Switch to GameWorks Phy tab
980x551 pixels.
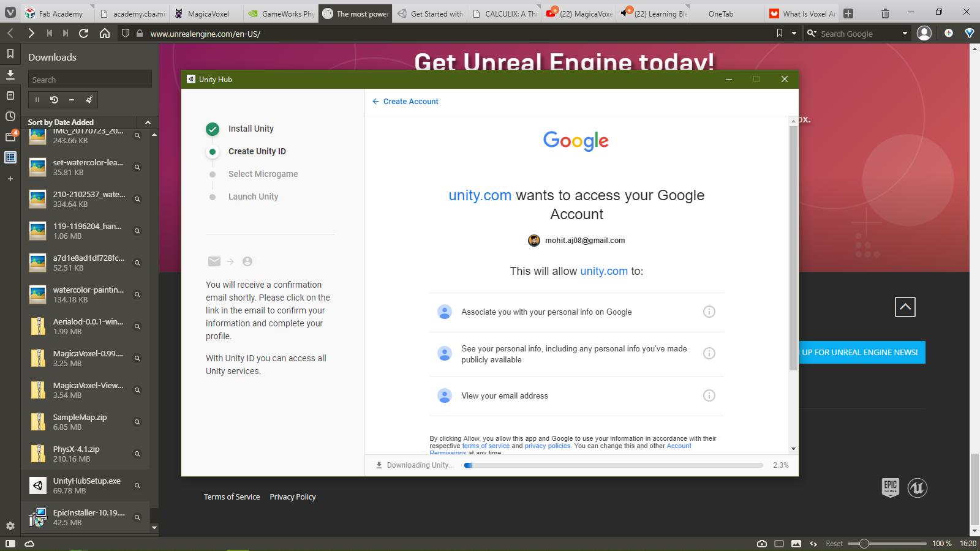280,13
